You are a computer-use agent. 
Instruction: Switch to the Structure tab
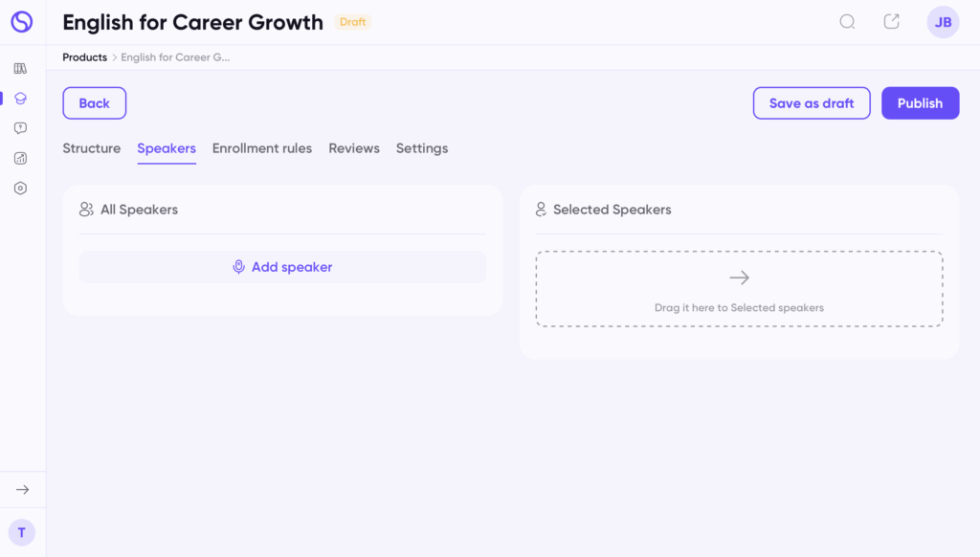(91, 148)
